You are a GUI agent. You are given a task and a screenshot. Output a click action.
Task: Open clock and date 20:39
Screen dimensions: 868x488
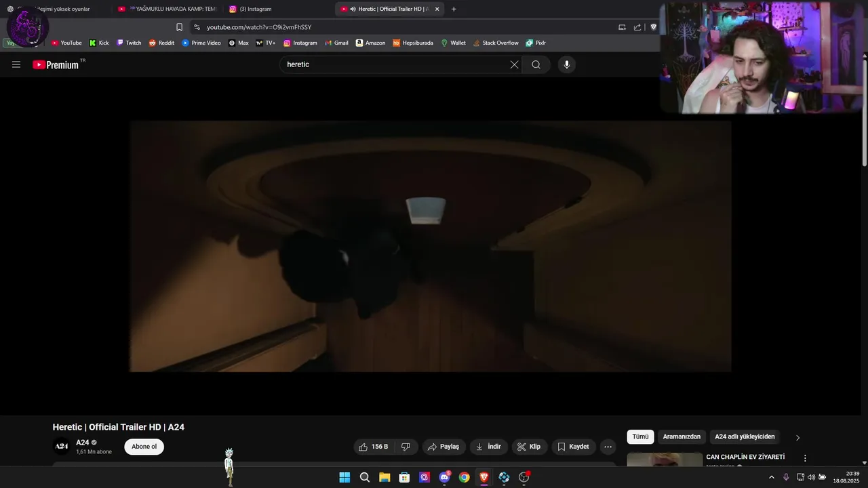[x=846, y=477]
